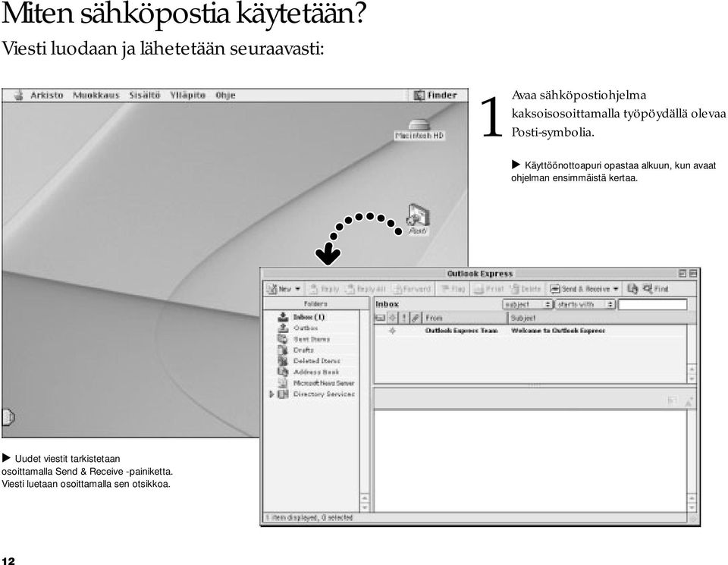728x565 pixels.
Task: Open the Sisältö menu
Action: tap(144, 95)
